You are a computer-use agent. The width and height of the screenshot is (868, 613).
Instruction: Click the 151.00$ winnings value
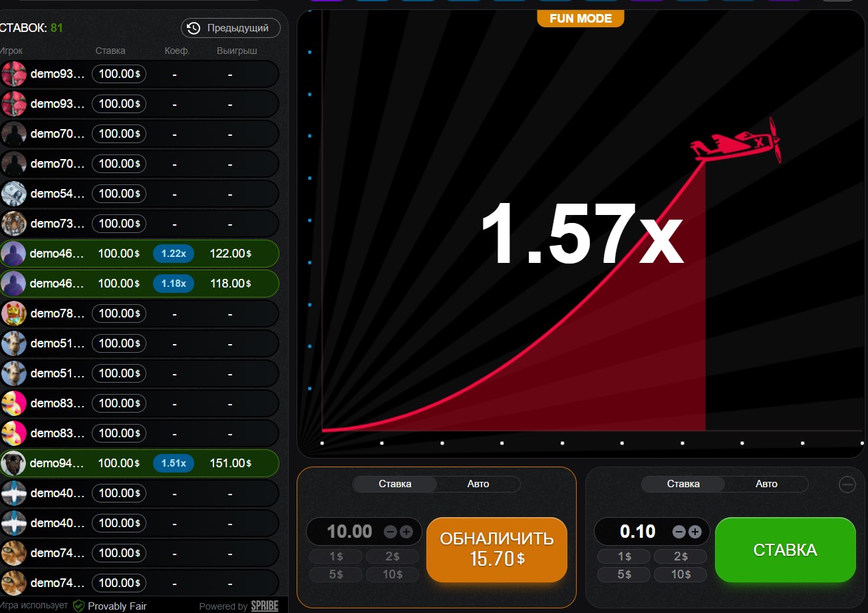coord(231,463)
